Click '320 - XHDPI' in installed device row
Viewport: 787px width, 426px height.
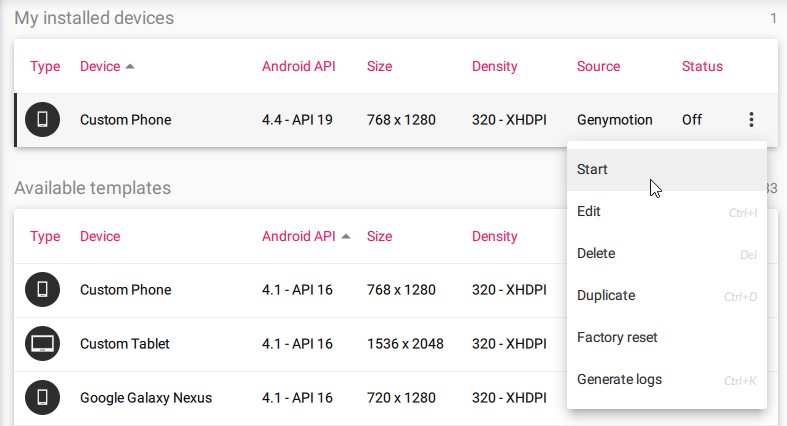pos(509,120)
